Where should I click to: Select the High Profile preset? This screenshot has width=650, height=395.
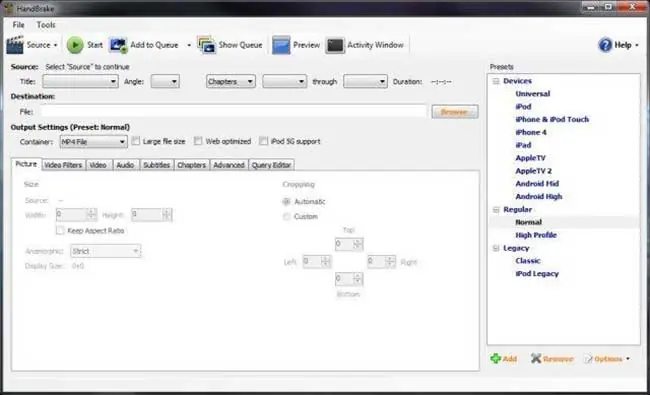point(536,235)
